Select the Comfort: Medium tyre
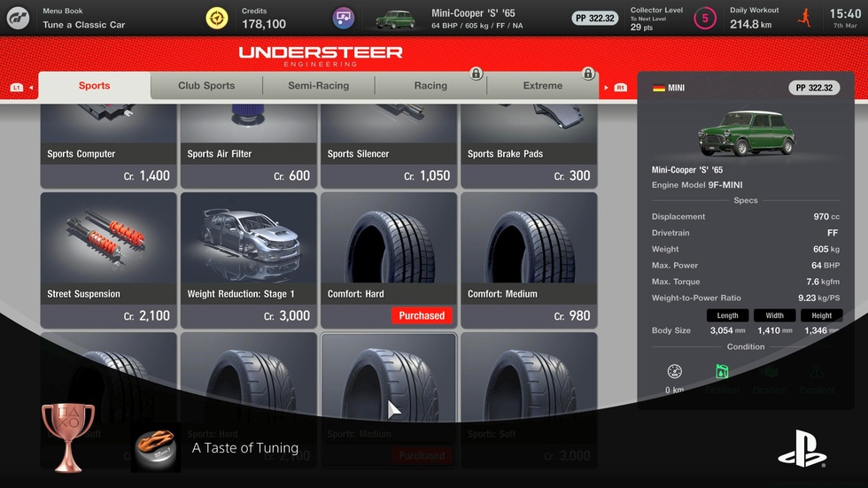 pos(529,260)
